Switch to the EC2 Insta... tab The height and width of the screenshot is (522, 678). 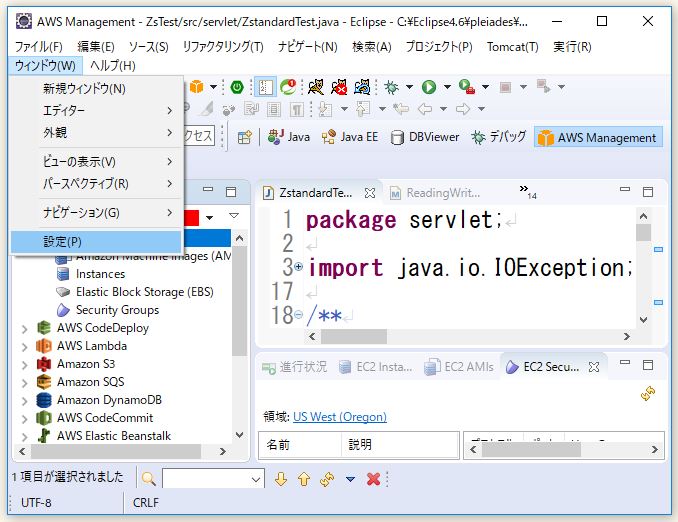(375, 367)
